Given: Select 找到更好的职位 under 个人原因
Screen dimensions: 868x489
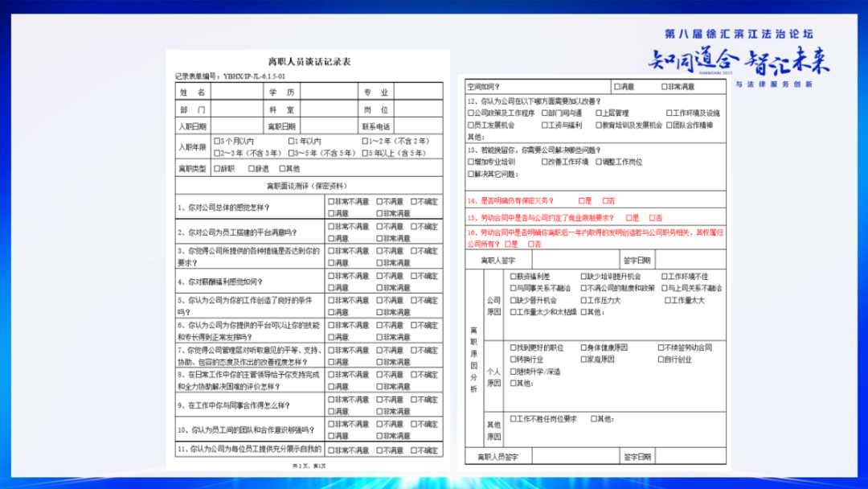Looking at the screenshot, I should pyautogui.click(x=513, y=347).
